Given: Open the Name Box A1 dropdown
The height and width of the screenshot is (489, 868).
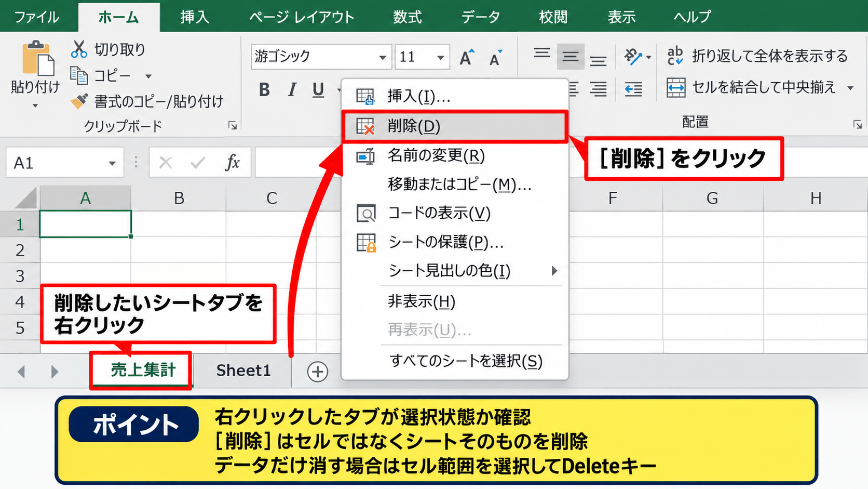Looking at the screenshot, I should point(112,163).
